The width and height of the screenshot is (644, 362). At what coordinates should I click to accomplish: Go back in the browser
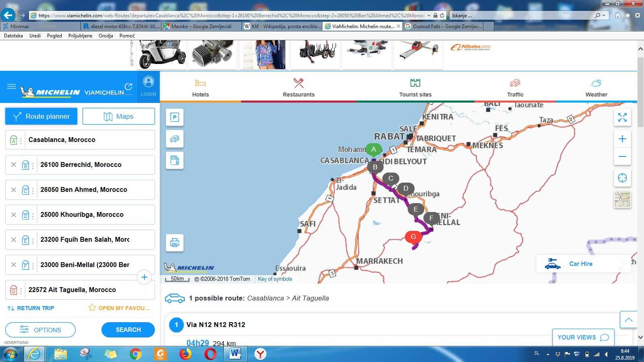(x=8, y=15)
